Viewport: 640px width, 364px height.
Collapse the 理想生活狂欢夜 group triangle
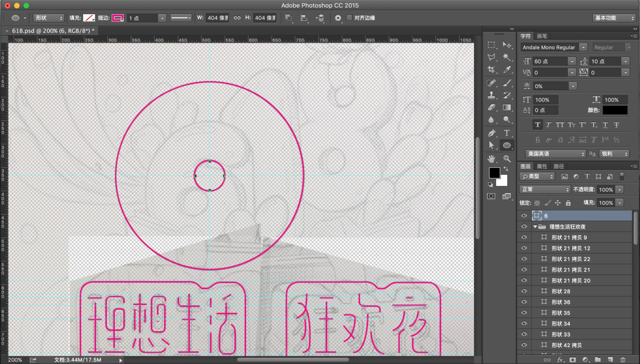[535, 227]
